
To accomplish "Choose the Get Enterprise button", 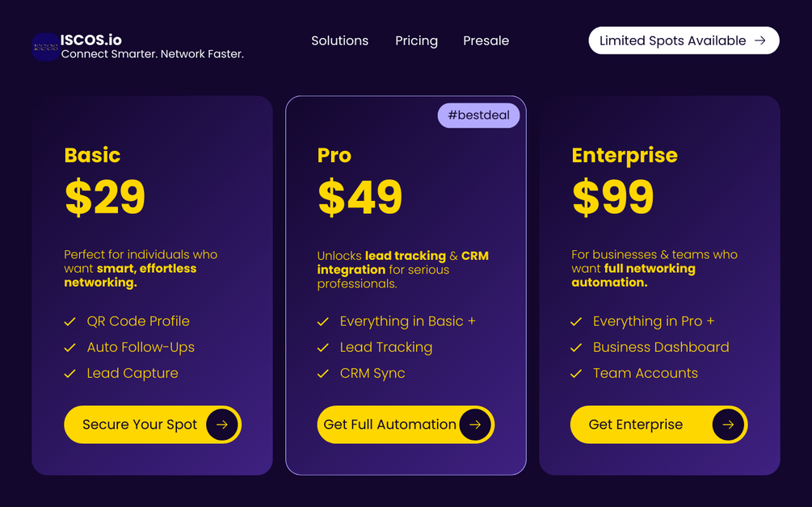I will tap(658, 424).
